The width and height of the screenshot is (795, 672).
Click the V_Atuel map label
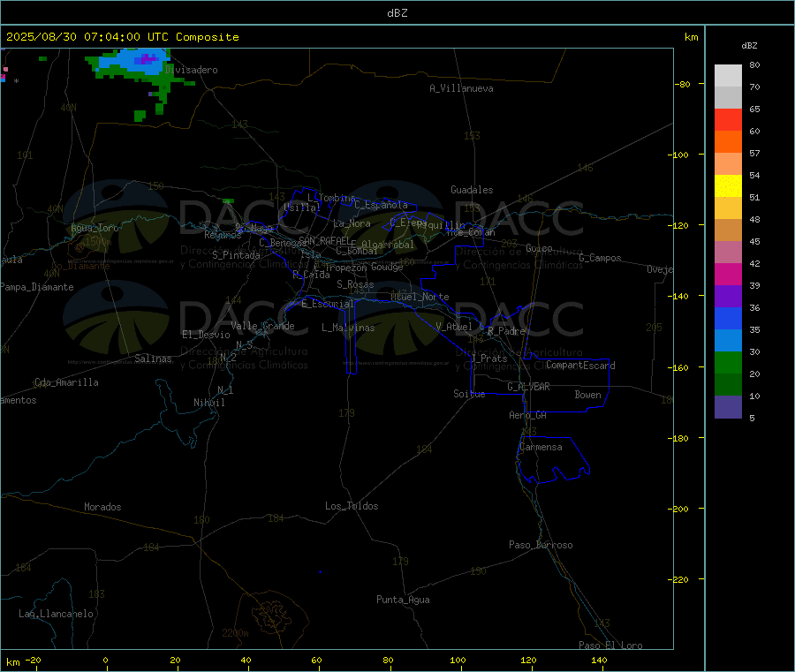click(454, 327)
